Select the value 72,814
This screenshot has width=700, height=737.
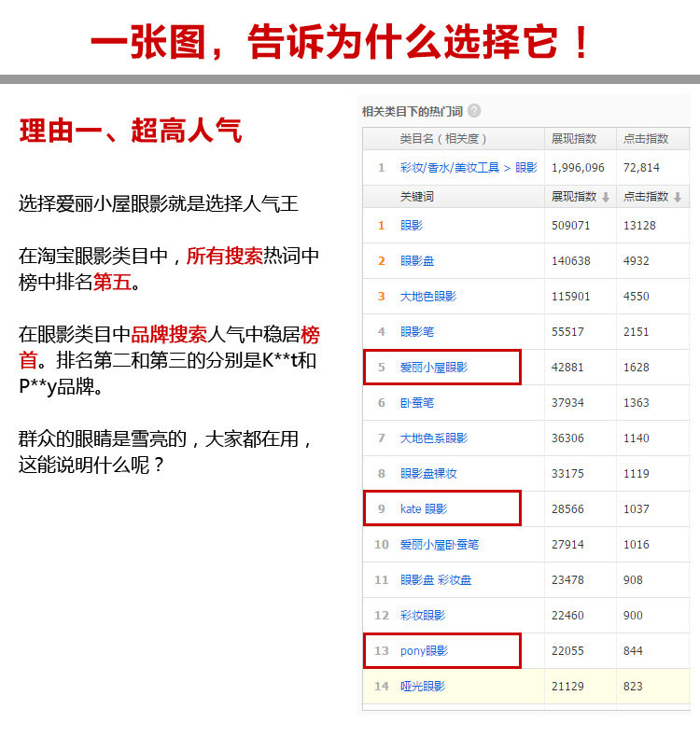point(641,168)
